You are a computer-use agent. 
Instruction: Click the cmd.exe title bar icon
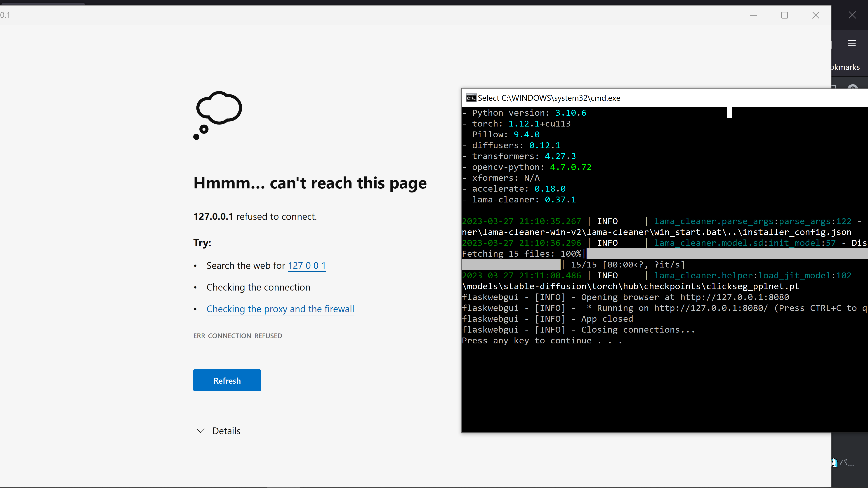click(x=471, y=98)
